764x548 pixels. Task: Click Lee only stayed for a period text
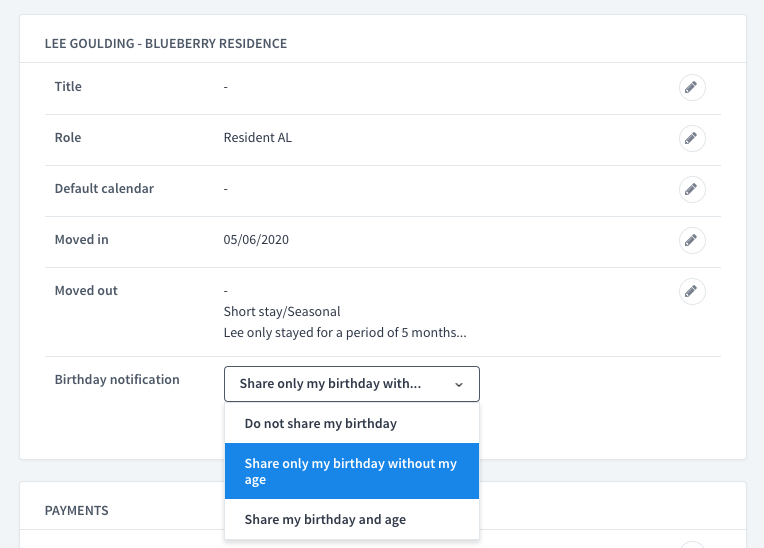point(344,333)
